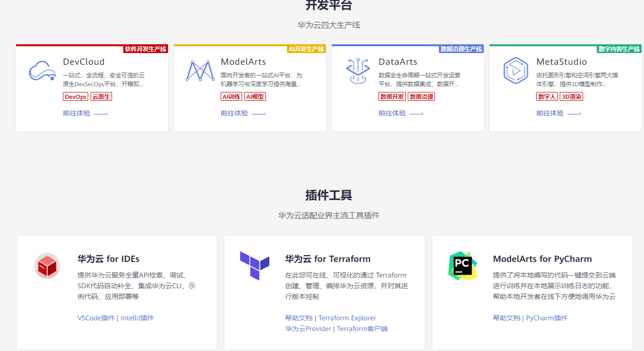Click the 华为云 for Terraform title
Screen dimensions: 644x351
(x=328, y=259)
